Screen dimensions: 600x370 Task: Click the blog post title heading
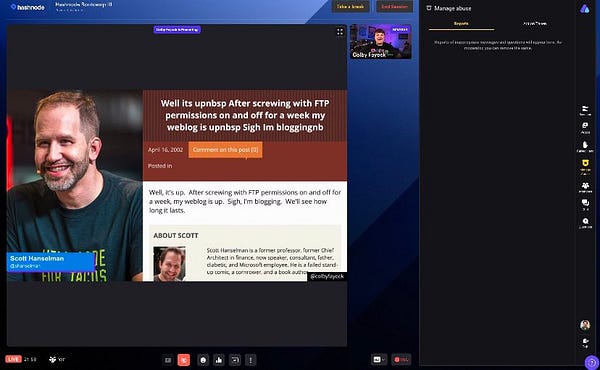click(x=245, y=115)
